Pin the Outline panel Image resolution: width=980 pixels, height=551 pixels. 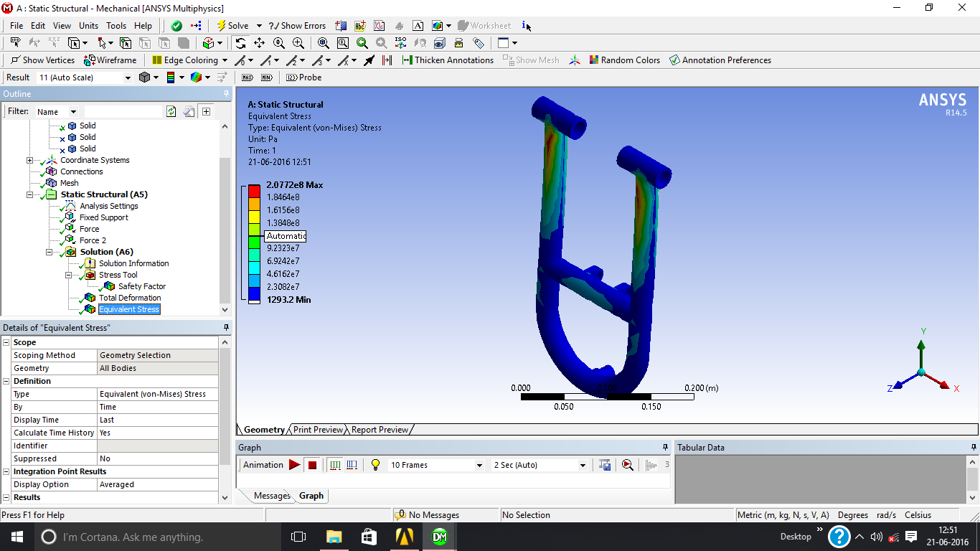tap(226, 94)
